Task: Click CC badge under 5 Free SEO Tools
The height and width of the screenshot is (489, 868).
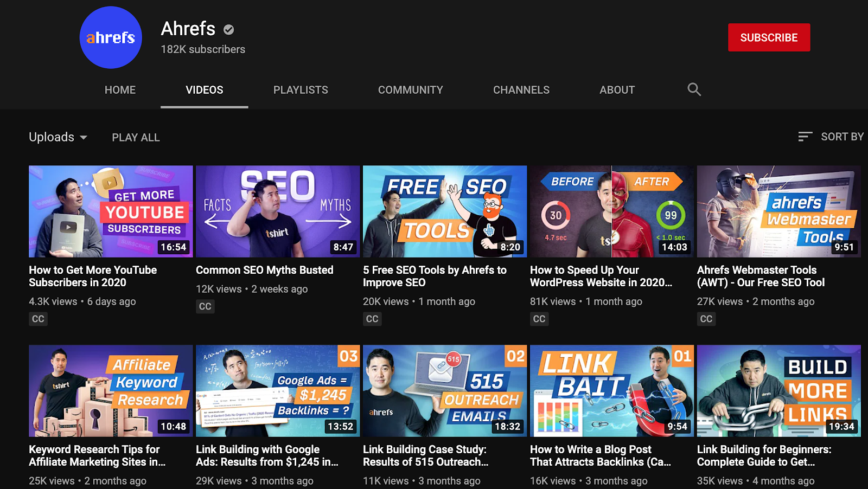Action: pos(372,319)
